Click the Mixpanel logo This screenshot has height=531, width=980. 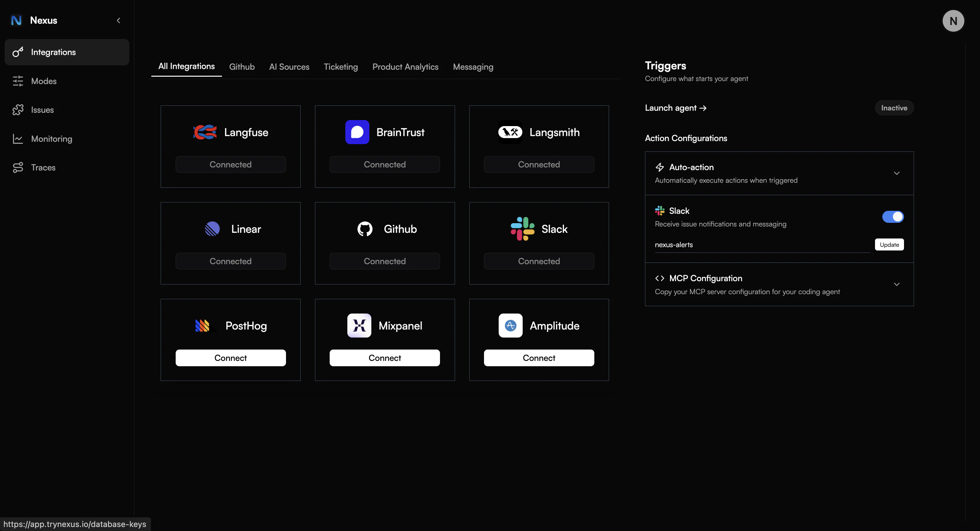point(359,326)
